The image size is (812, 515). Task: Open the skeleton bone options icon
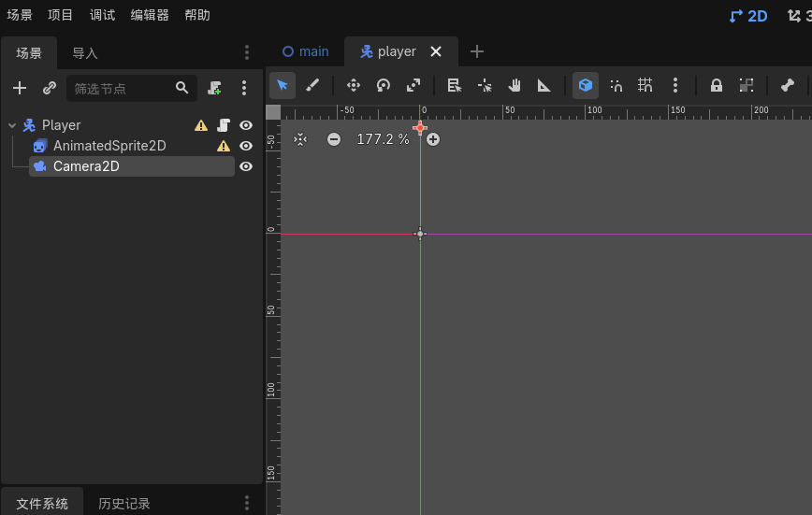[787, 85]
